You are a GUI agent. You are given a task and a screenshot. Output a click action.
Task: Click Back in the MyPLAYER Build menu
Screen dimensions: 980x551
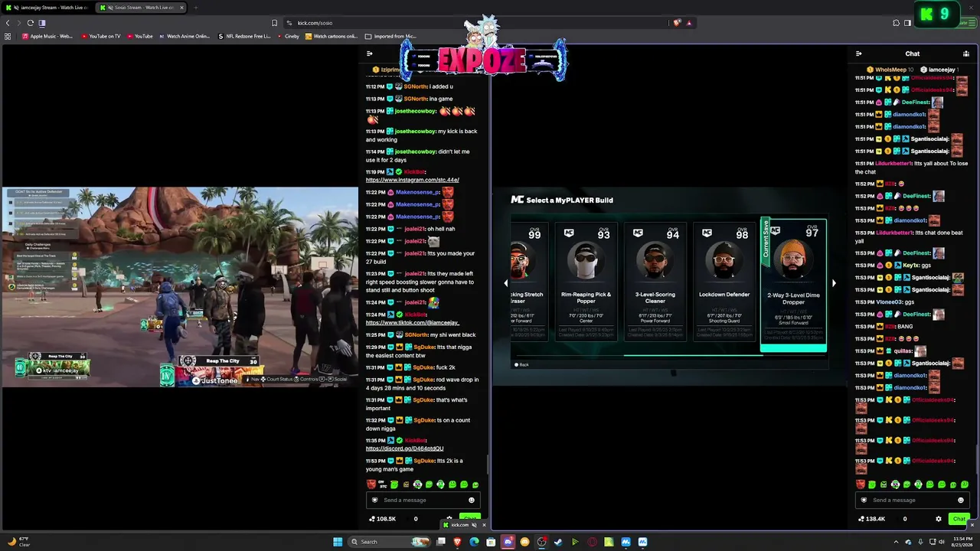(521, 364)
